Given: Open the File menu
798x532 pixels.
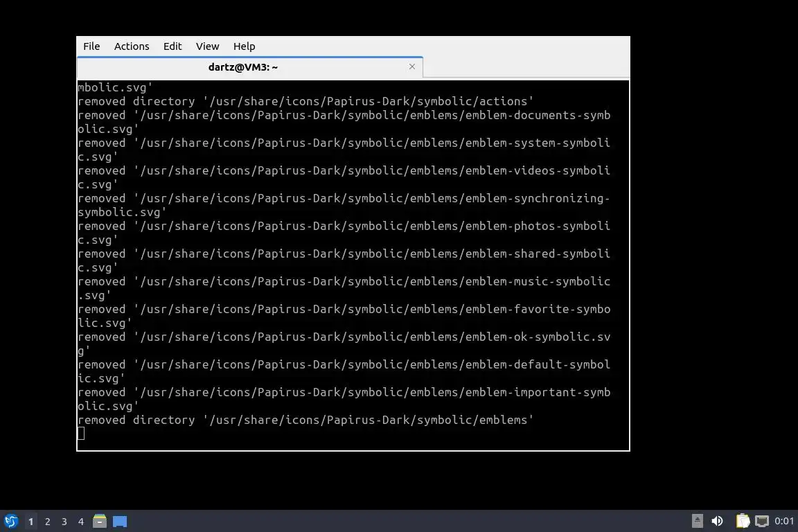Looking at the screenshot, I should click(x=91, y=46).
